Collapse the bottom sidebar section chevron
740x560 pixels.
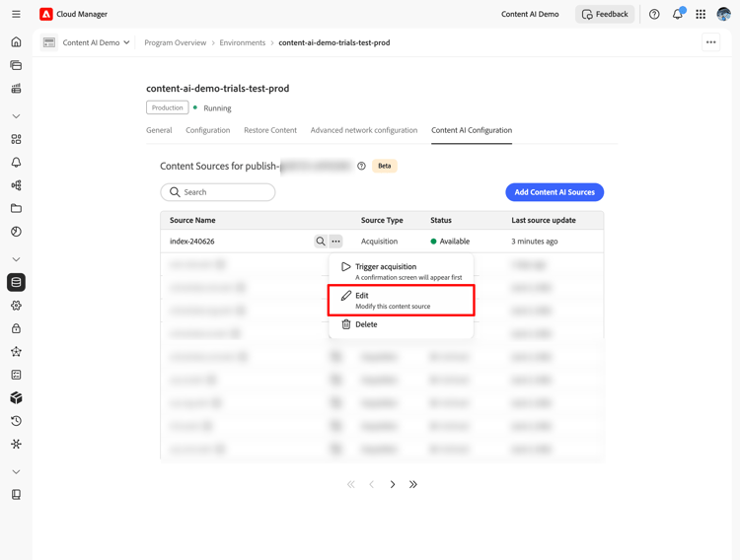coord(16,472)
